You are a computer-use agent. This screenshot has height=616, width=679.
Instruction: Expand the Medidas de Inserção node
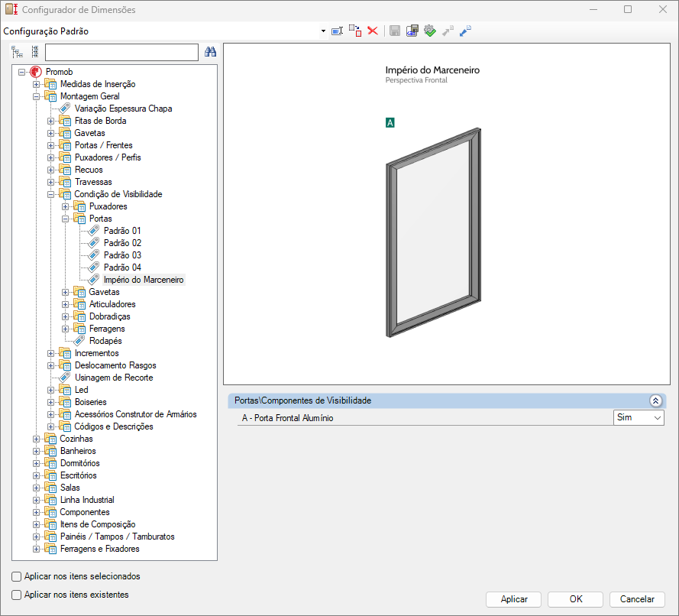click(37, 84)
